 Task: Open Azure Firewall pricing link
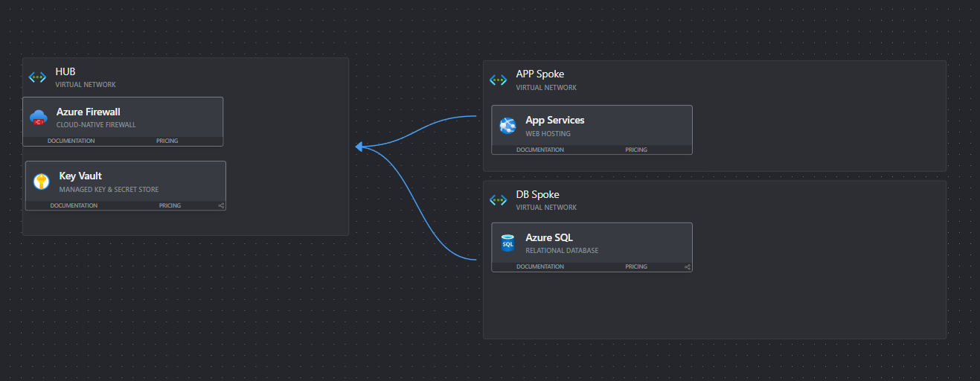pyautogui.click(x=167, y=141)
